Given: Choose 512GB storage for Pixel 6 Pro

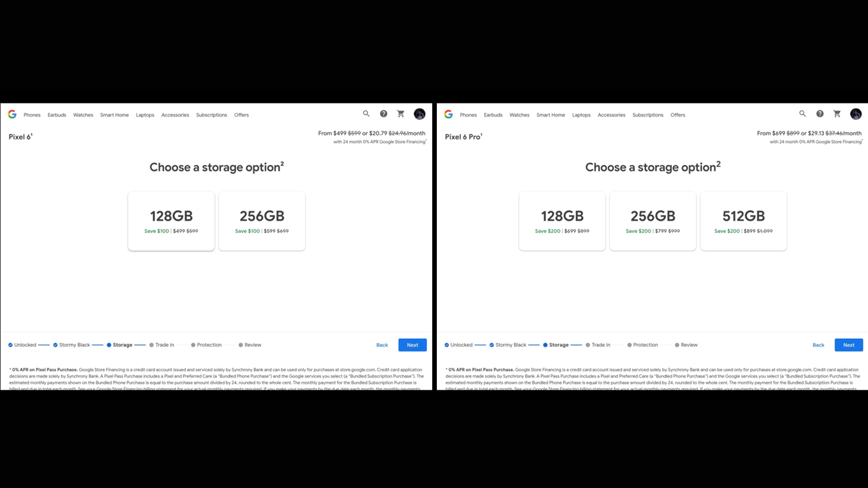Looking at the screenshot, I should tap(744, 221).
